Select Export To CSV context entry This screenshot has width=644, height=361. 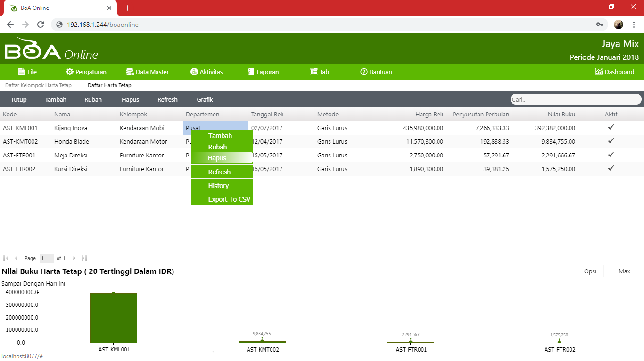pyautogui.click(x=229, y=199)
